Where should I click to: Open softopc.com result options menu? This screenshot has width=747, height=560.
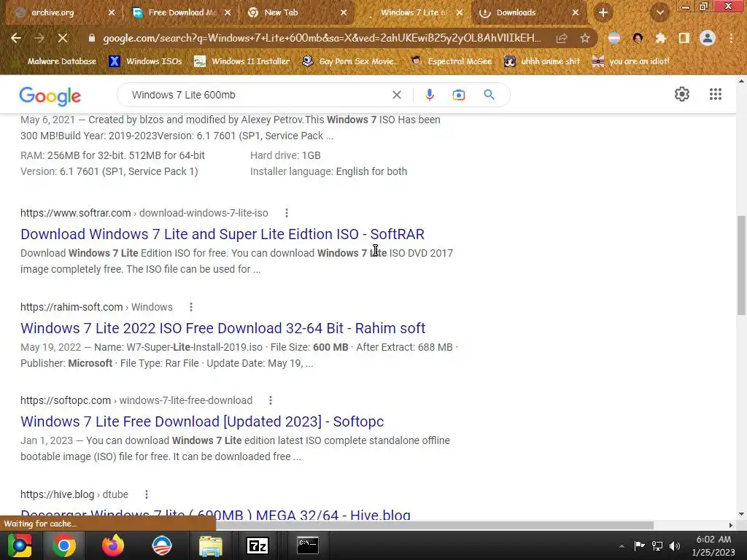click(x=271, y=400)
